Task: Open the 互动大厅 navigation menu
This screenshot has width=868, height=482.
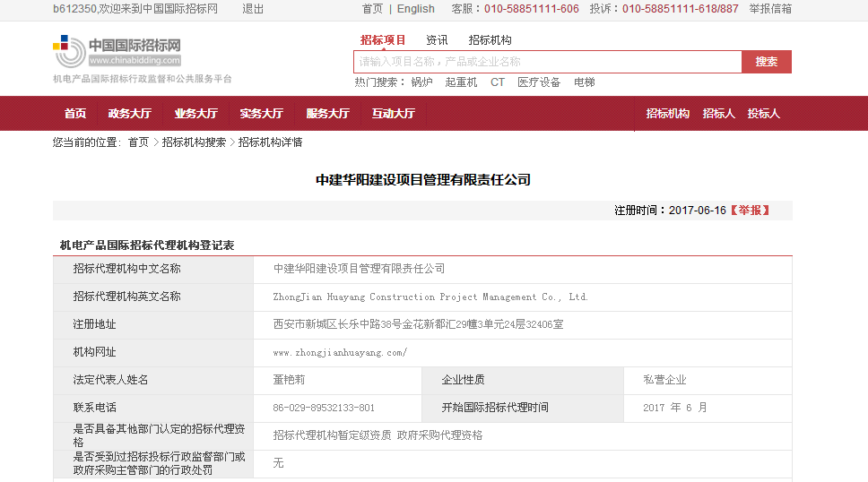Action: [393, 114]
